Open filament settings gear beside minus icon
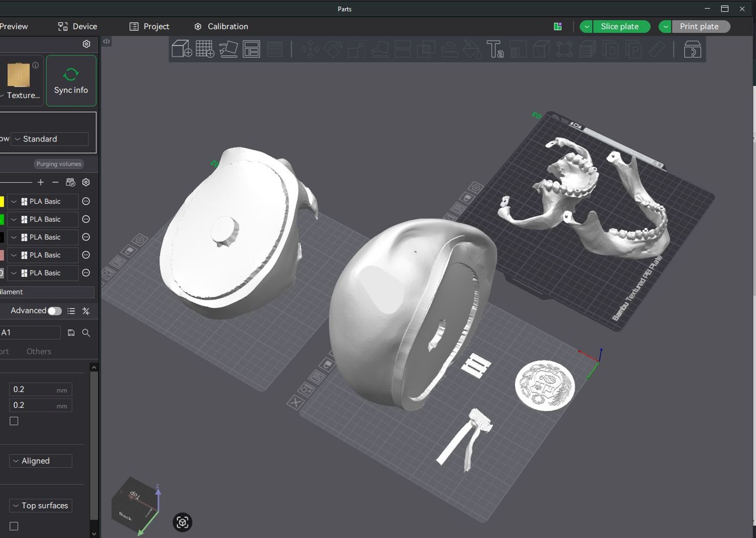756x538 pixels. tap(86, 182)
